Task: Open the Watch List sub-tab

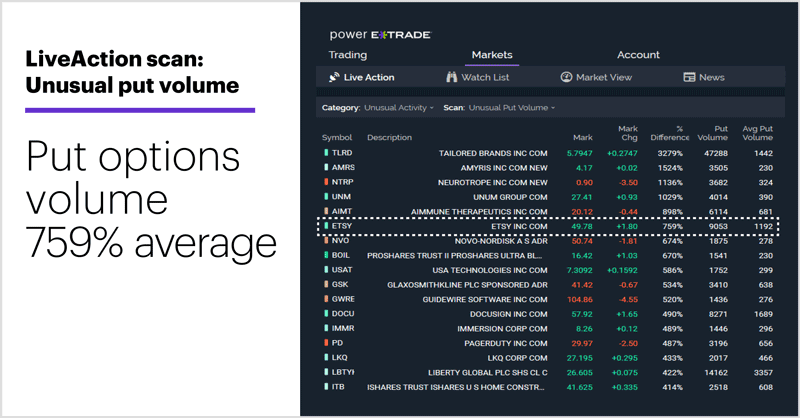Action: click(x=478, y=77)
